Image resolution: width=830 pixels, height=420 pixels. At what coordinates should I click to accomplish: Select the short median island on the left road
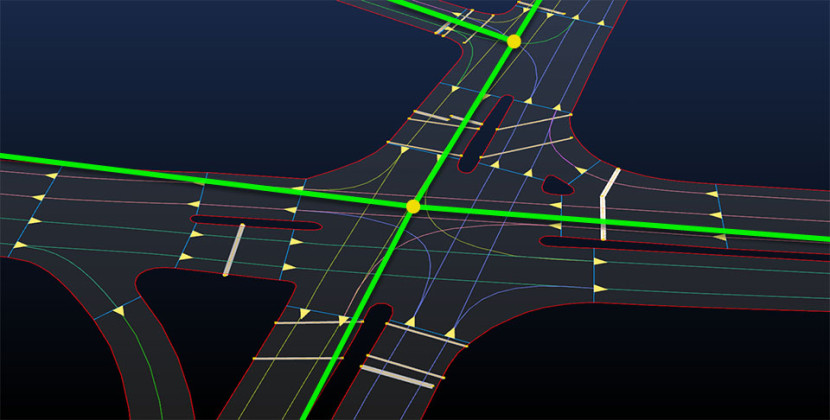point(256,222)
